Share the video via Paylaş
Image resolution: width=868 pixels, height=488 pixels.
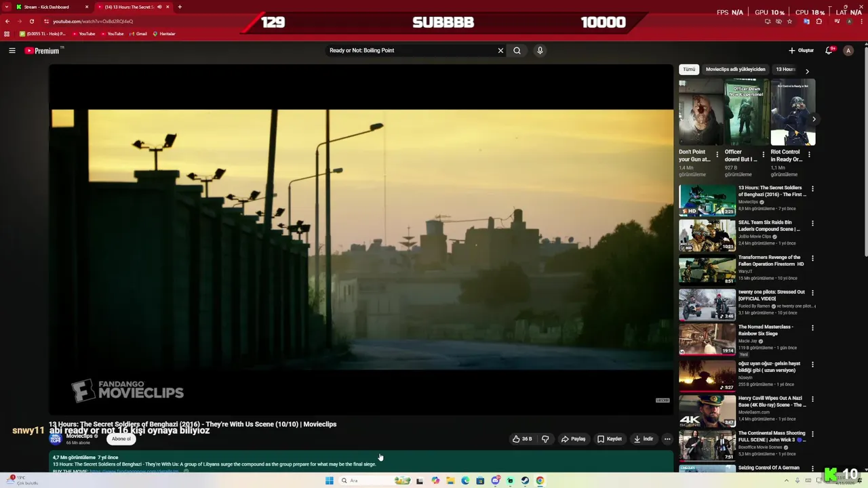[573, 439]
